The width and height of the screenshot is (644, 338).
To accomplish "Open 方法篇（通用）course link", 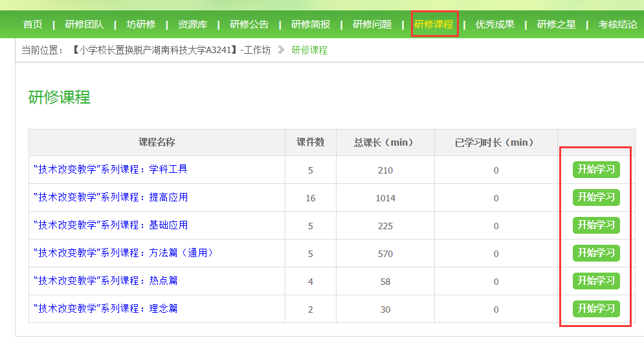I will [x=123, y=253].
